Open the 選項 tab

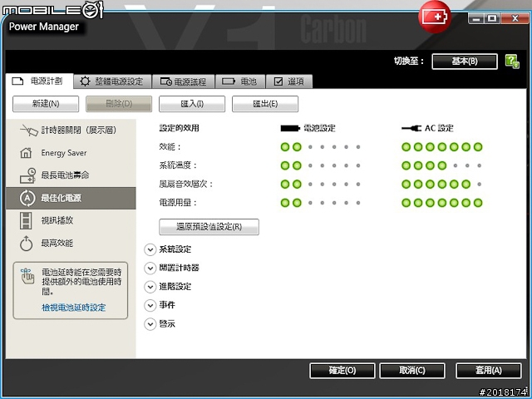click(289, 81)
